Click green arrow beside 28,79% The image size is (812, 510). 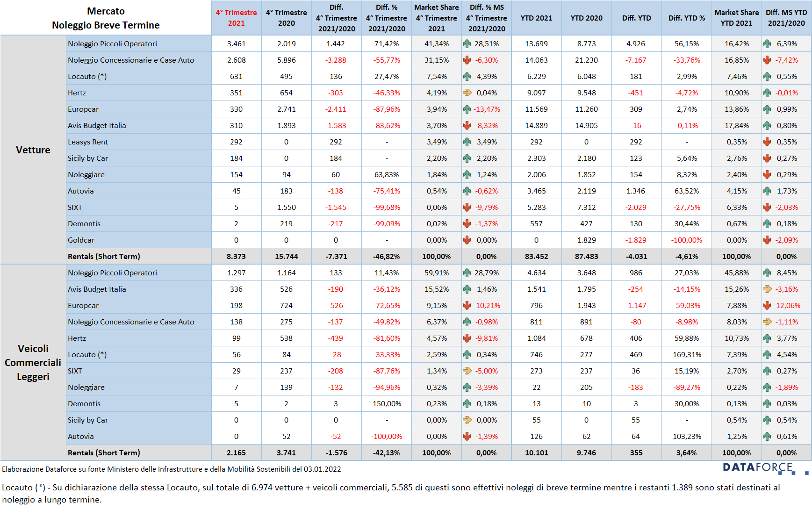tap(467, 273)
